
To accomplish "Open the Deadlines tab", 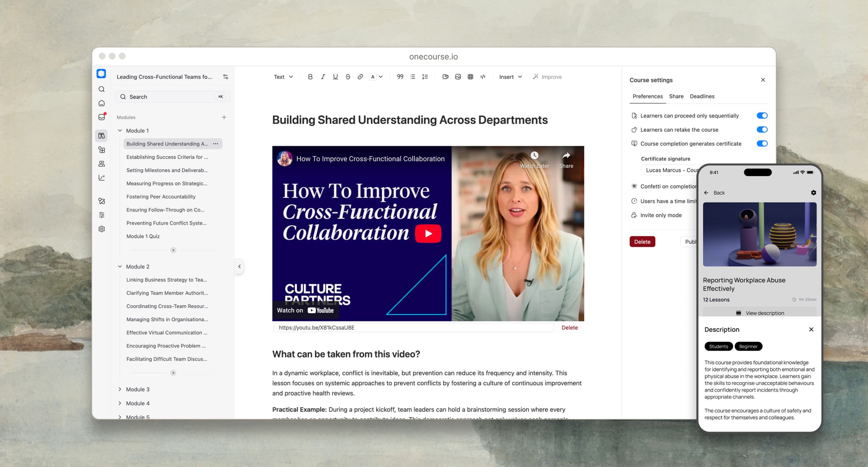I will click(x=702, y=96).
